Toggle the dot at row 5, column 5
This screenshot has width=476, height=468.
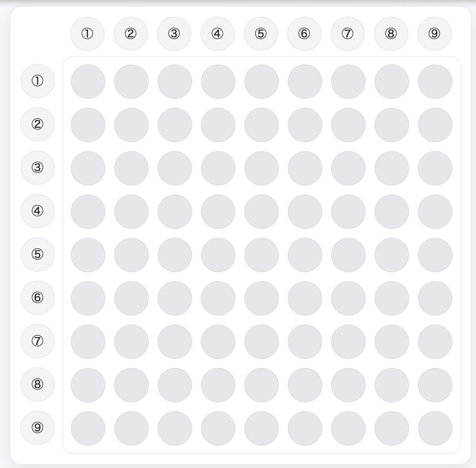(x=262, y=255)
